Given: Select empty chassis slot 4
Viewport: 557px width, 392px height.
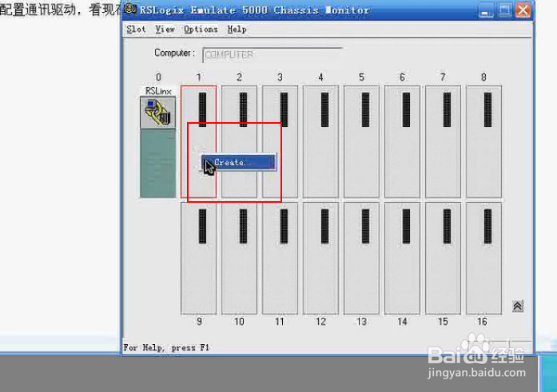Looking at the screenshot, I should tap(320, 141).
